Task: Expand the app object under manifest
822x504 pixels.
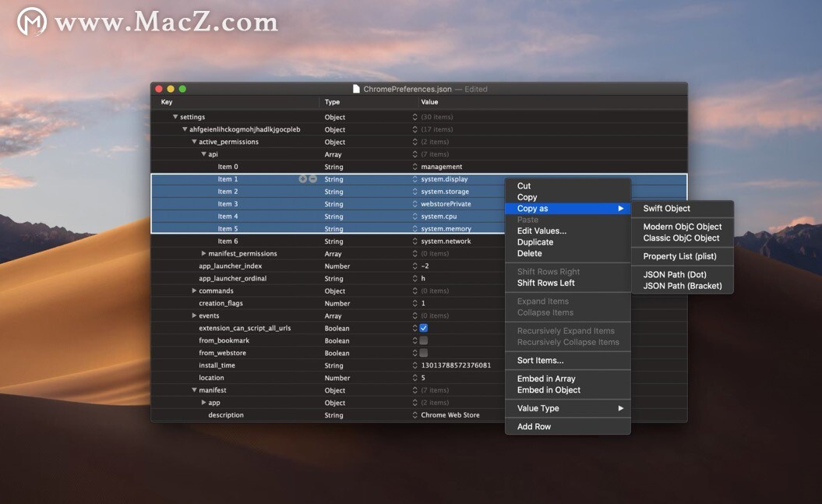Action: tap(203, 403)
